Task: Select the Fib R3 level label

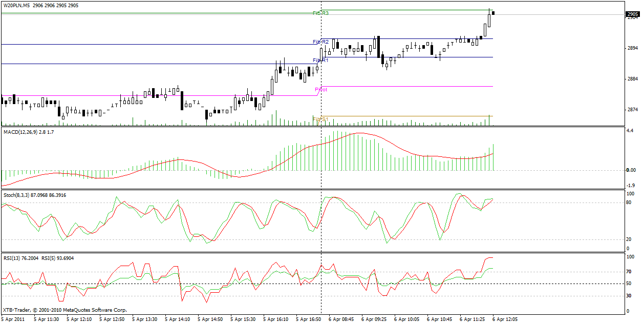Action: tap(320, 13)
